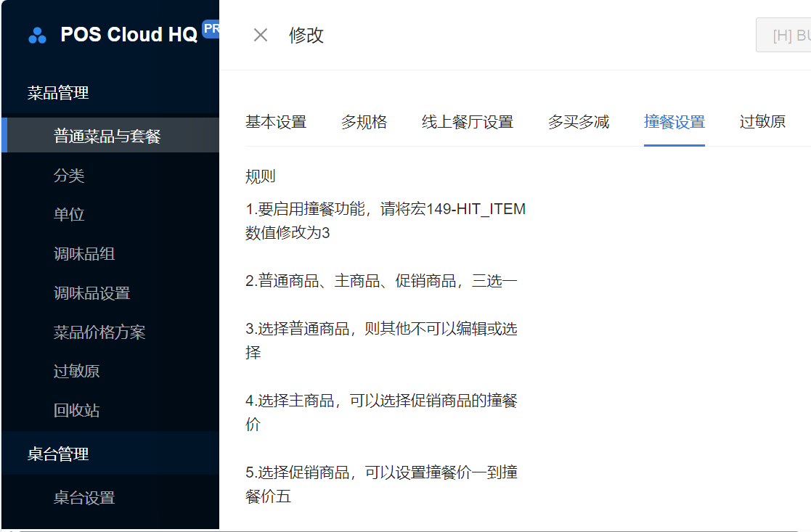Open sidebar 过敏原 menu item

tap(76, 372)
